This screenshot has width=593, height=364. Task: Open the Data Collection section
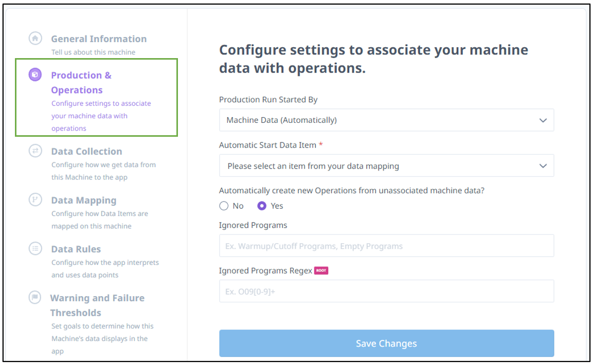(86, 151)
